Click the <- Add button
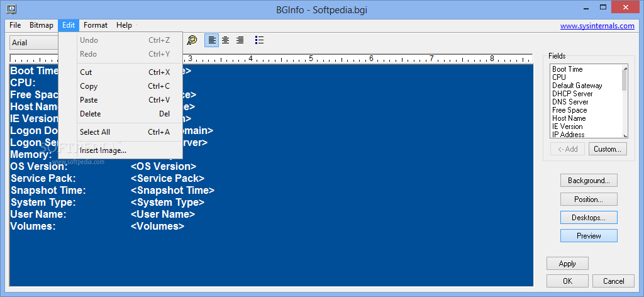 [x=568, y=148]
